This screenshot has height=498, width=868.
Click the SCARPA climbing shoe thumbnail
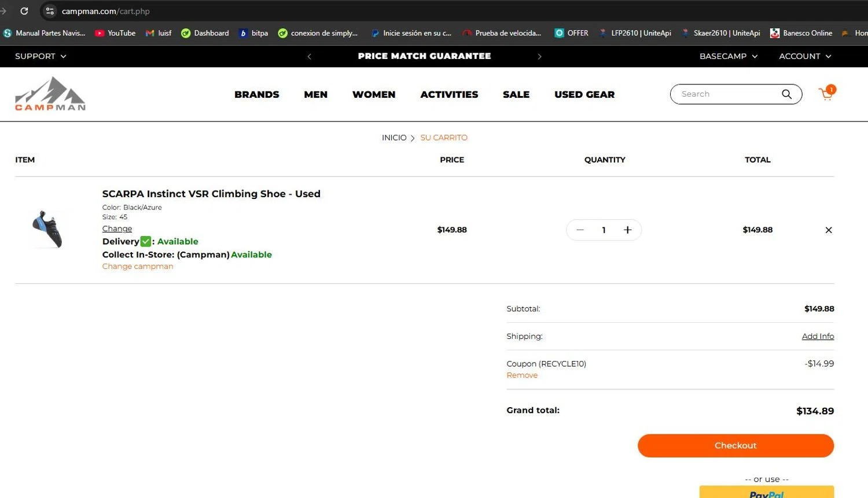tap(47, 230)
